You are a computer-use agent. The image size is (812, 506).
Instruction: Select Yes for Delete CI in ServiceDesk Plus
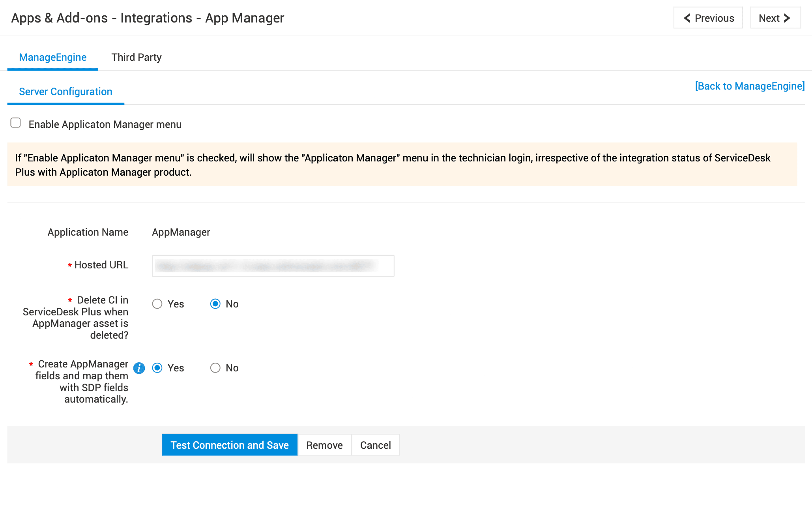[x=157, y=304]
